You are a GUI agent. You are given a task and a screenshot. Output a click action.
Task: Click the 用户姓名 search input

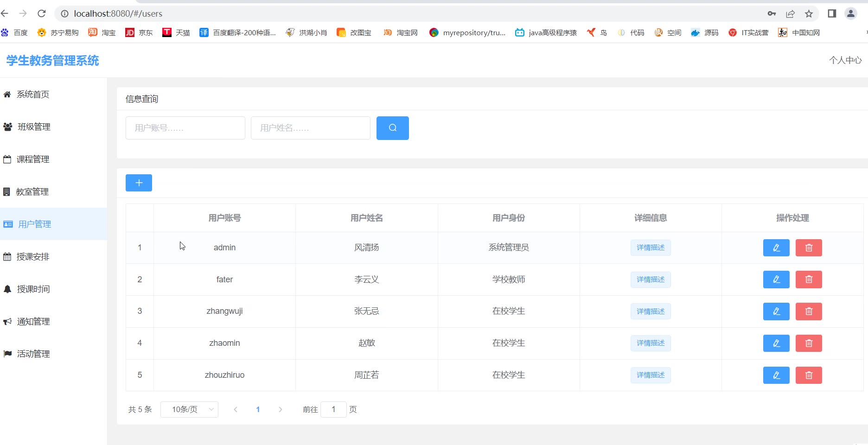point(310,128)
